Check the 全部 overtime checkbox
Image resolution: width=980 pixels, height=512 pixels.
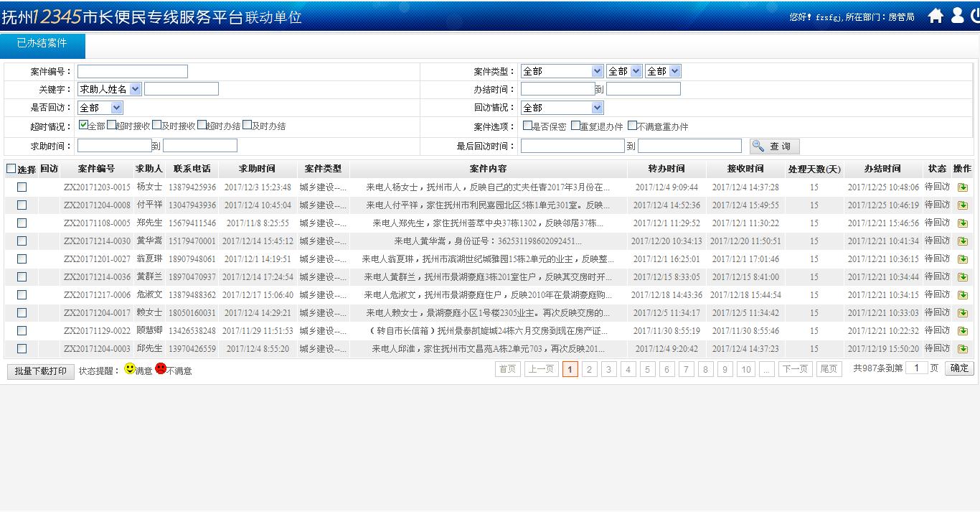pyautogui.click(x=83, y=125)
